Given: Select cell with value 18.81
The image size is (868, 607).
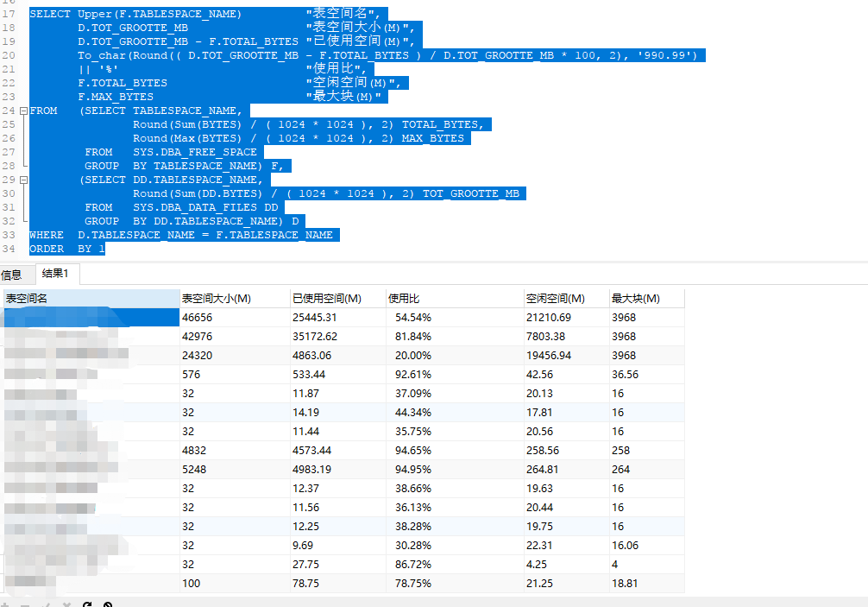Looking at the screenshot, I should pos(646,583).
